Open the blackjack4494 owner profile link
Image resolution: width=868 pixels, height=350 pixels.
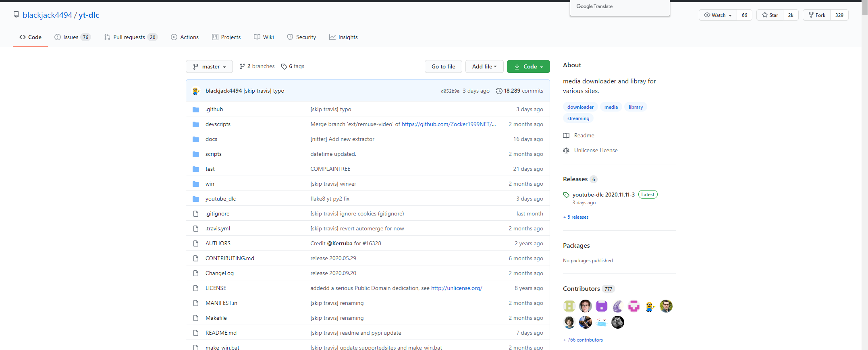[x=48, y=15]
